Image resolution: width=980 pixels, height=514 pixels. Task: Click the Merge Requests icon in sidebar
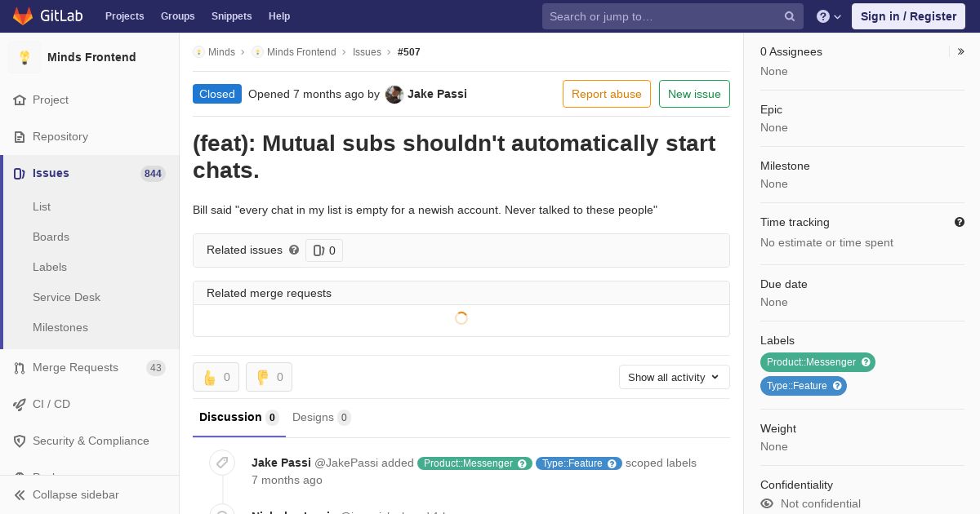[20, 368]
